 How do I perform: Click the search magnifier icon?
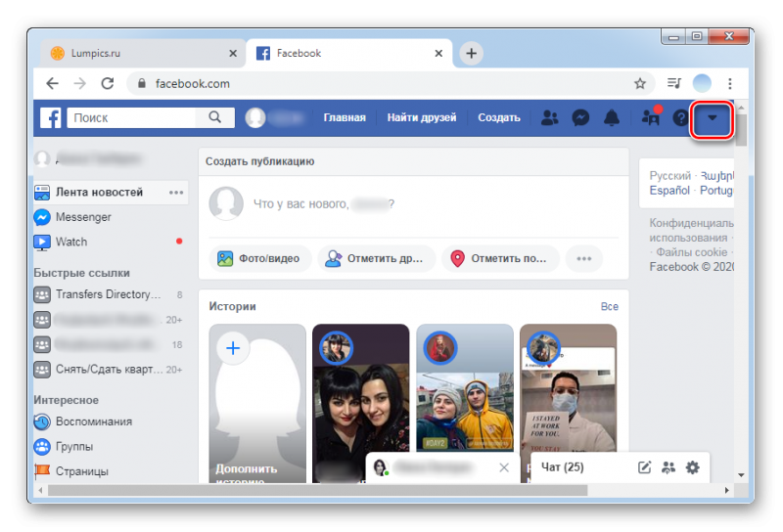coord(214,117)
